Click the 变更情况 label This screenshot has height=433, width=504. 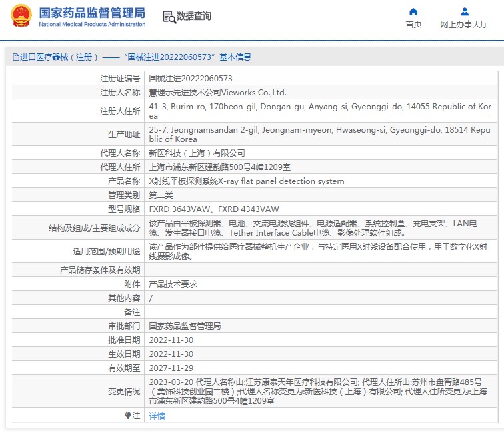coord(124,392)
